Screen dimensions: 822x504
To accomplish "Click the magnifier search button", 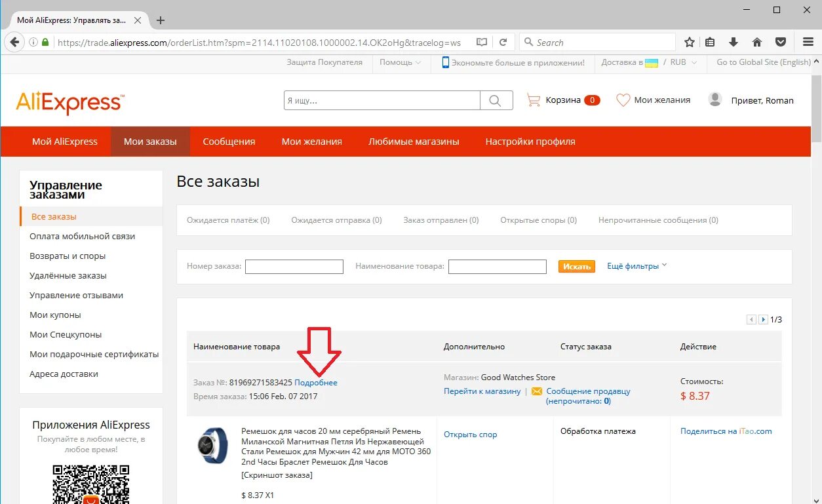I will pyautogui.click(x=496, y=100).
